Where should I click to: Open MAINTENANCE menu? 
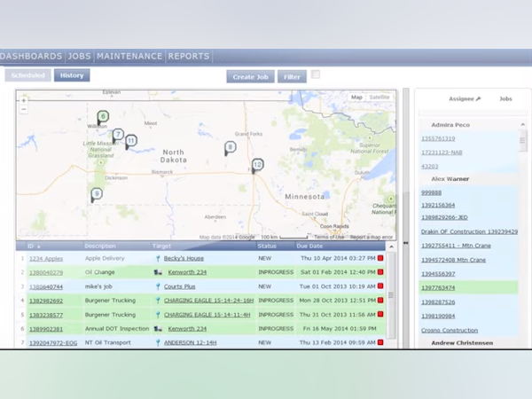(129, 57)
